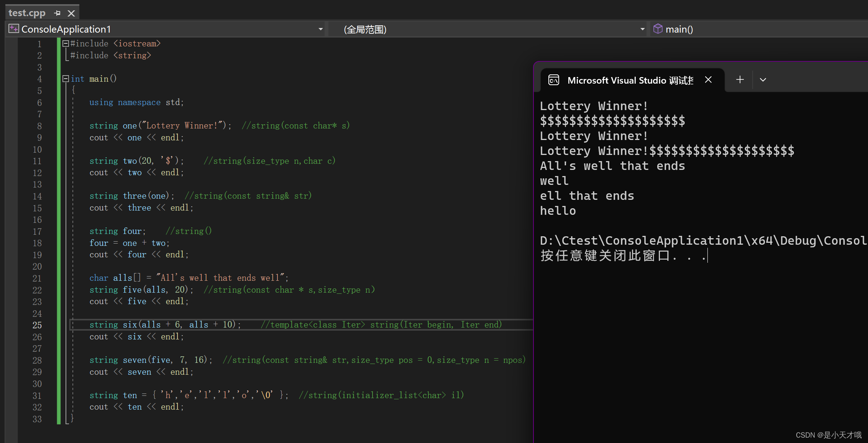This screenshot has height=443, width=868.
Task: Collapse the #include region at line 1
Action: (65, 43)
